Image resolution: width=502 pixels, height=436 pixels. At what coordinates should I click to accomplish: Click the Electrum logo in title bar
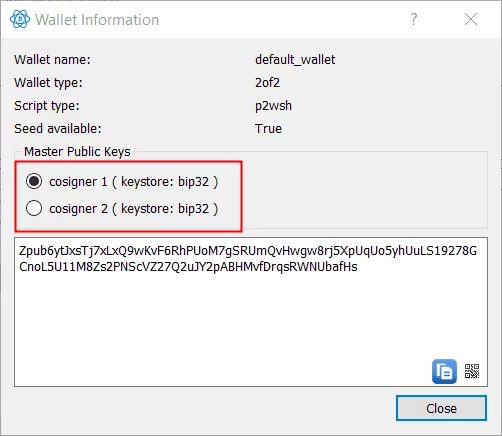tap(20, 19)
